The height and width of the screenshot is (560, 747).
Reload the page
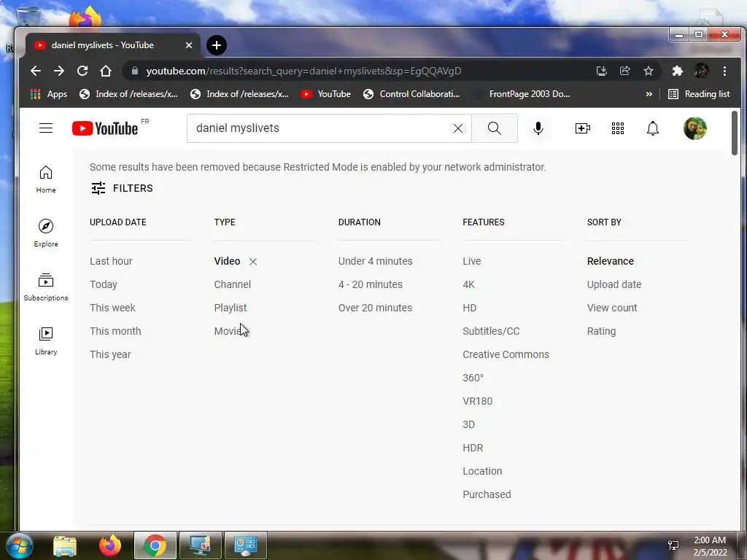pyautogui.click(x=82, y=71)
